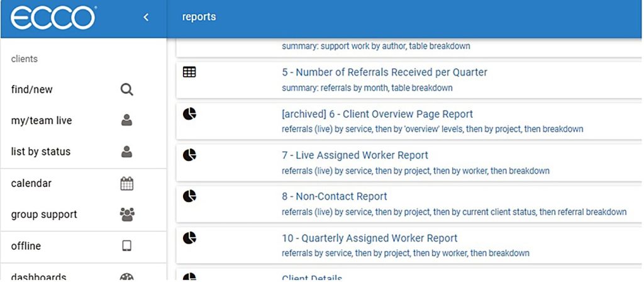Screen dimensions: 644x282
Task: Click the table icon for report 5
Action: click(189, 72)
